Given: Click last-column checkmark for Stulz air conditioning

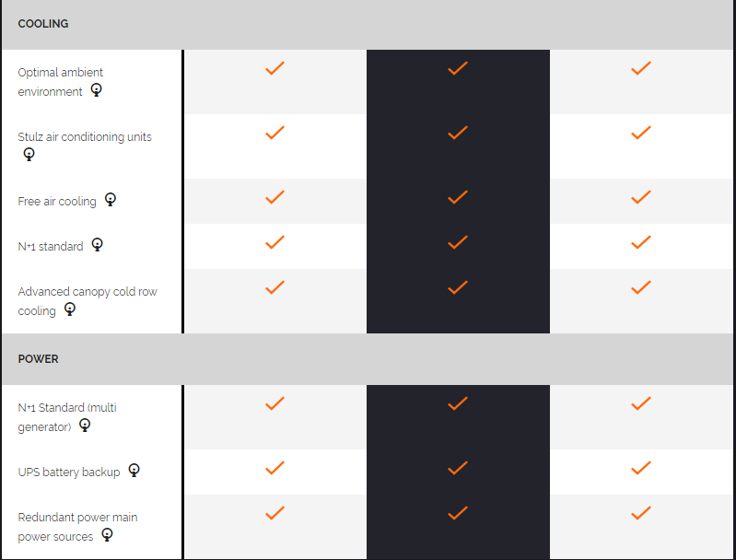Looking at the screenshot, I should click(x=641, y=133).
